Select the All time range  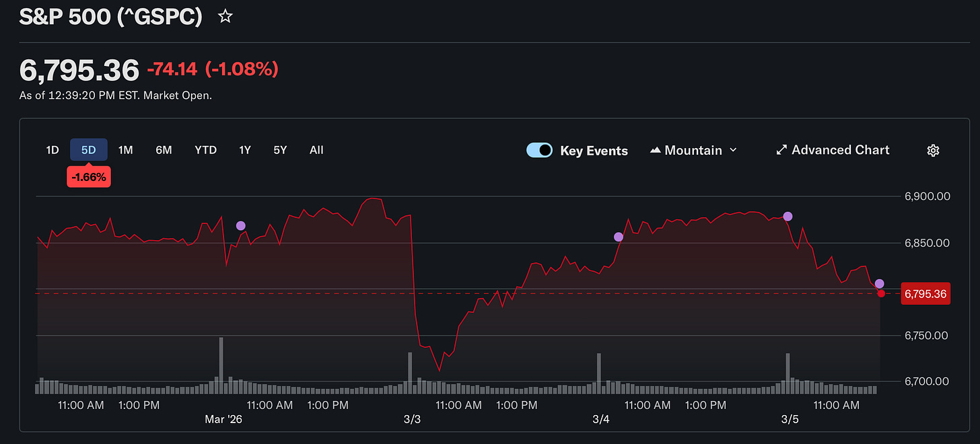coord(316,150)
